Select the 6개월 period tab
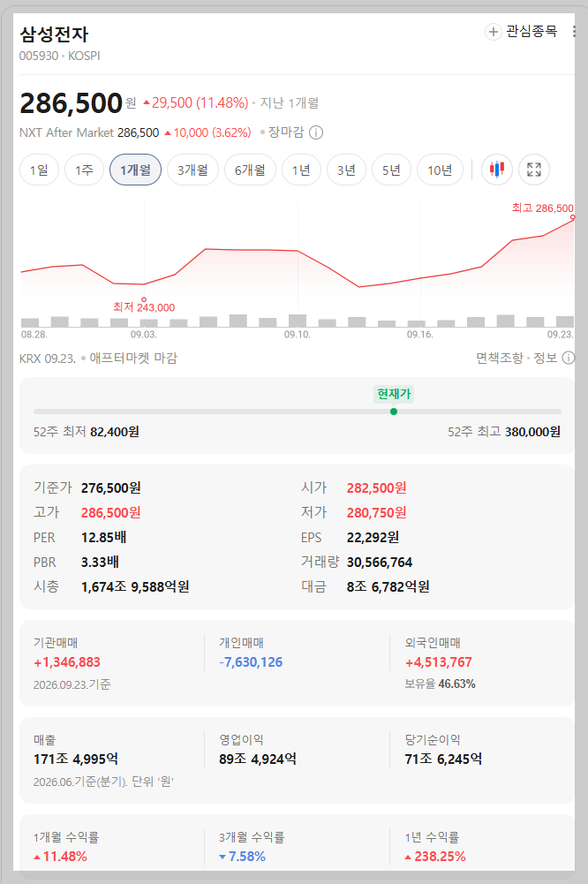 point(251,170)
